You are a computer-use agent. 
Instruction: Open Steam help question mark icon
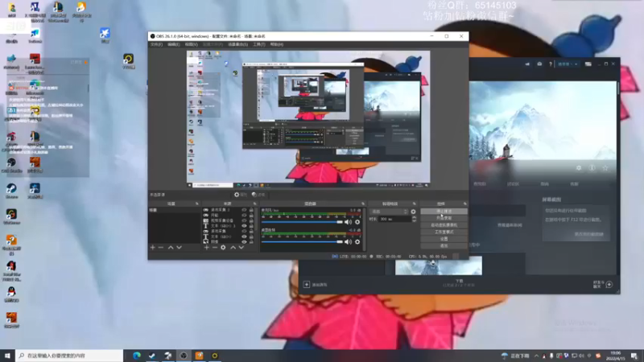[551, 64]
